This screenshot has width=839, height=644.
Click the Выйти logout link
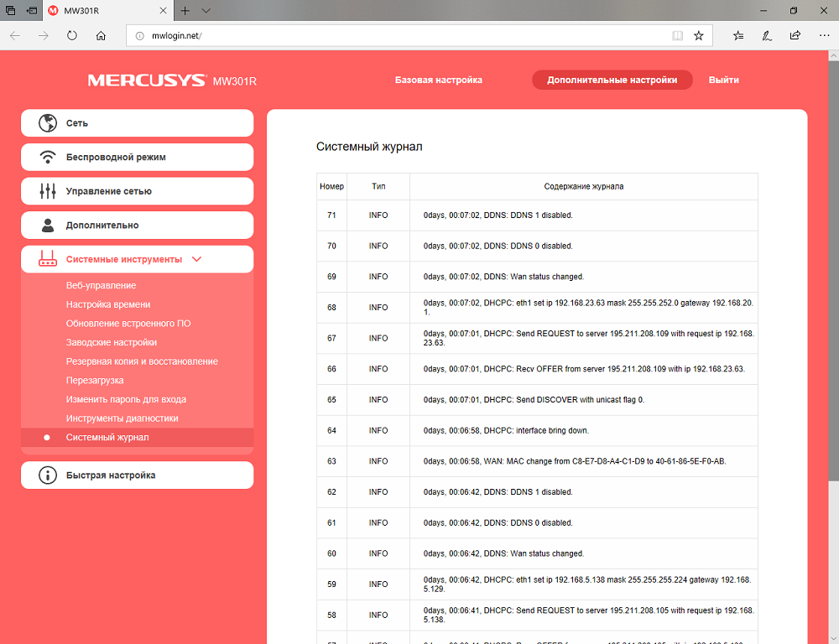723,80
